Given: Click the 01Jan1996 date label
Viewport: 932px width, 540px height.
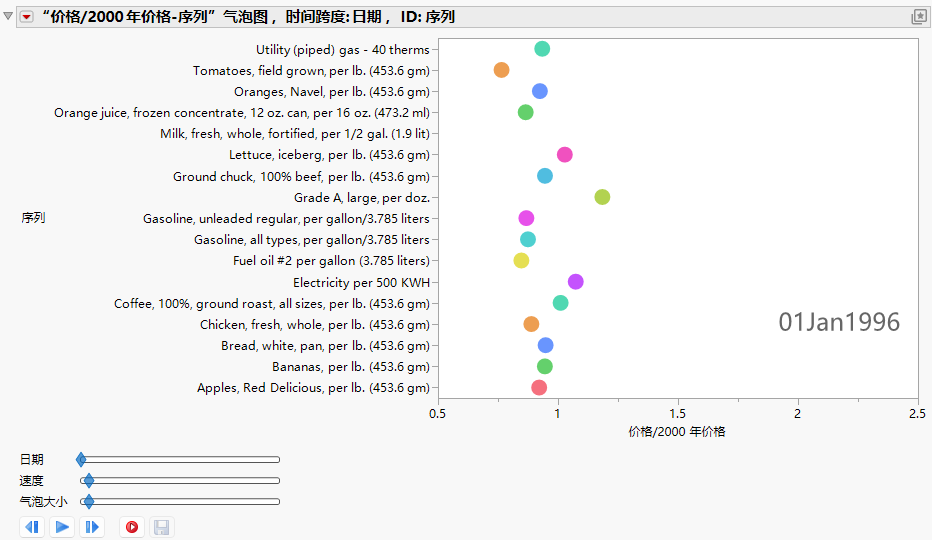Looking at the screenshot, I should tap(839, 322).
